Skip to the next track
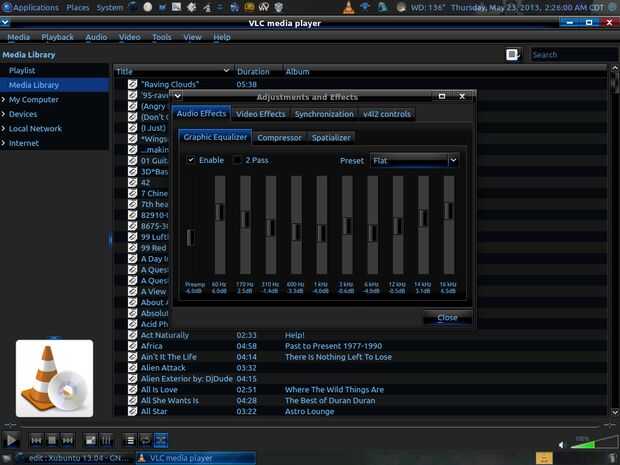 click(x=68, y=439)
